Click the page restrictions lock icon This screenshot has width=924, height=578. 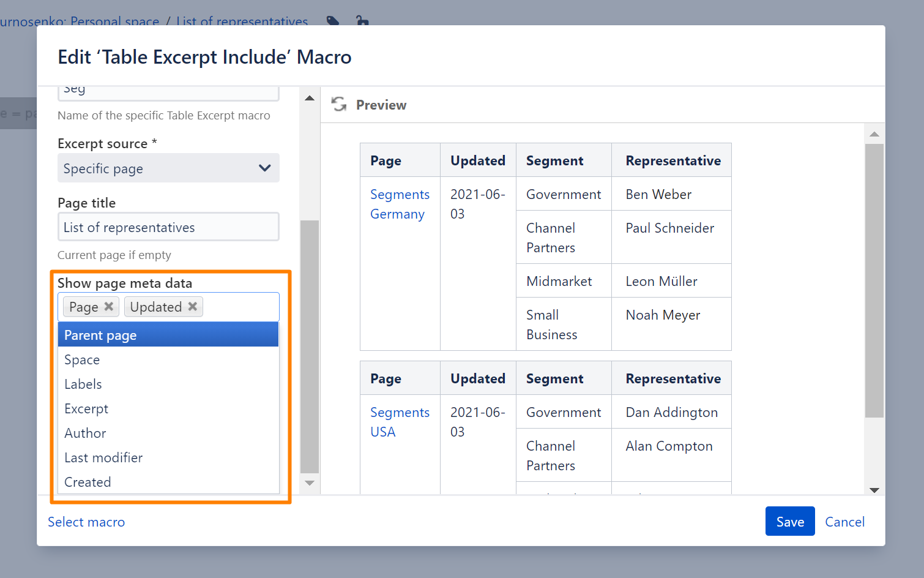coord(362,21)
